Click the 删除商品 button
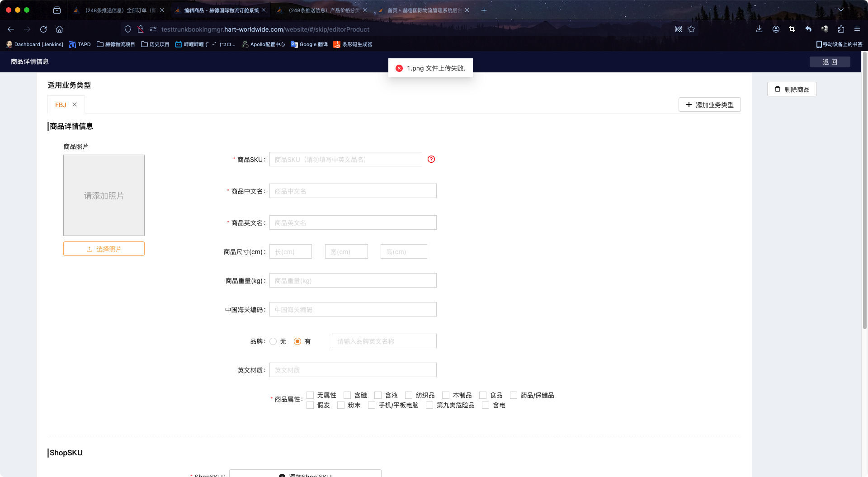The width and height of the screenshot is (868, 477). [x=792, y=90]
